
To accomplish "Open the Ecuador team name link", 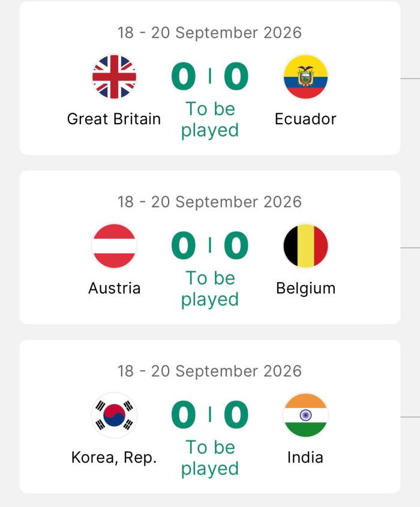I will point(305,119).
